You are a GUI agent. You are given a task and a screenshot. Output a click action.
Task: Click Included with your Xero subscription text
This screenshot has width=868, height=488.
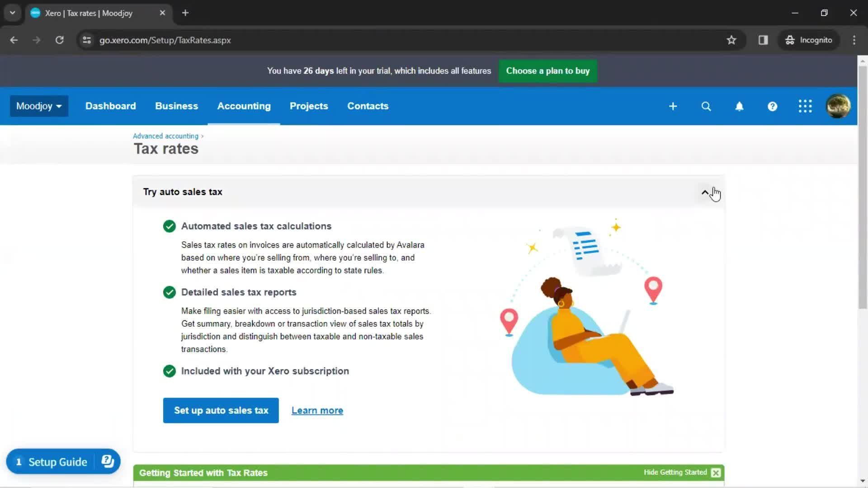[x=265, y=371]
